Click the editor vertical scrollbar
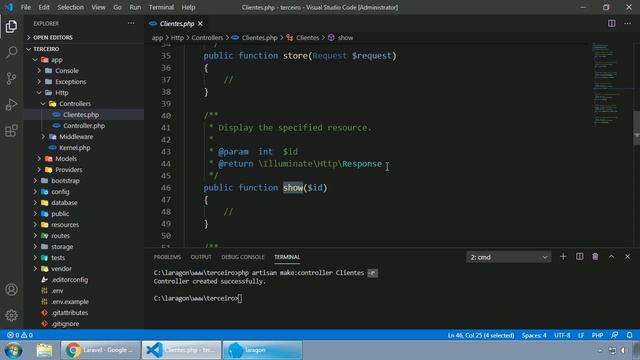Image resolution: width=640 pixels, height=360 pixels. [636, 127]
